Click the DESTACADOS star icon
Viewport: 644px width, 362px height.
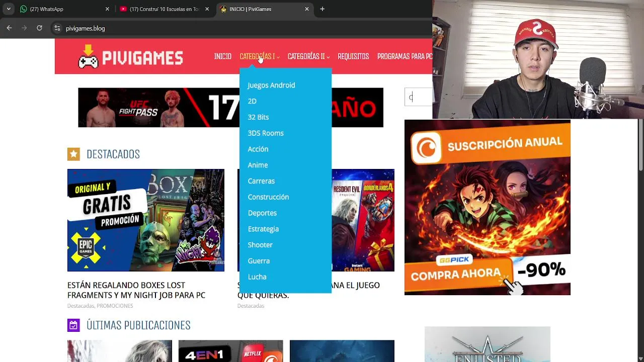coord(73,154)
